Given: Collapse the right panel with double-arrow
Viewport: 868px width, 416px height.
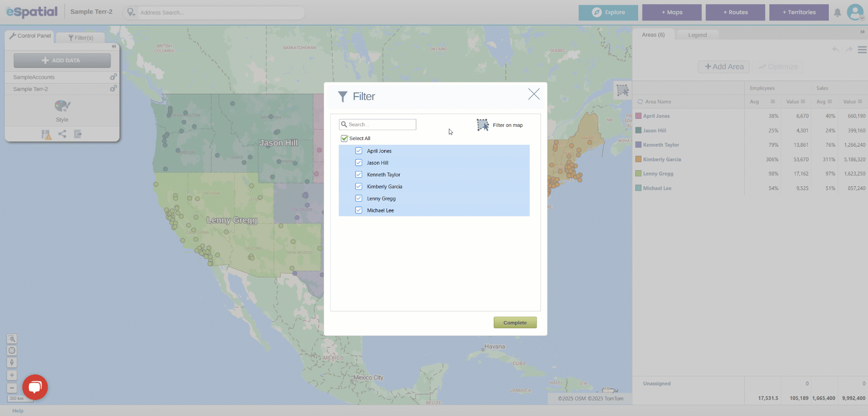Looking at the screenshot, I should pyautogui.click(x=862, y=32).
